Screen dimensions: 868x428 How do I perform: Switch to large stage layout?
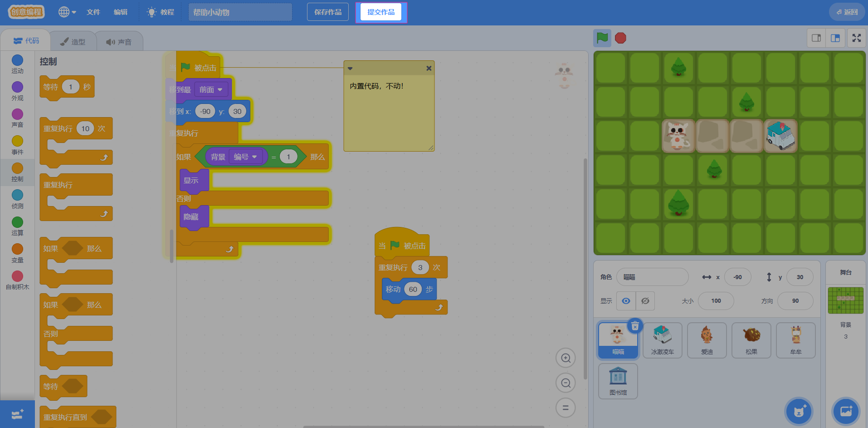point(835,38)
